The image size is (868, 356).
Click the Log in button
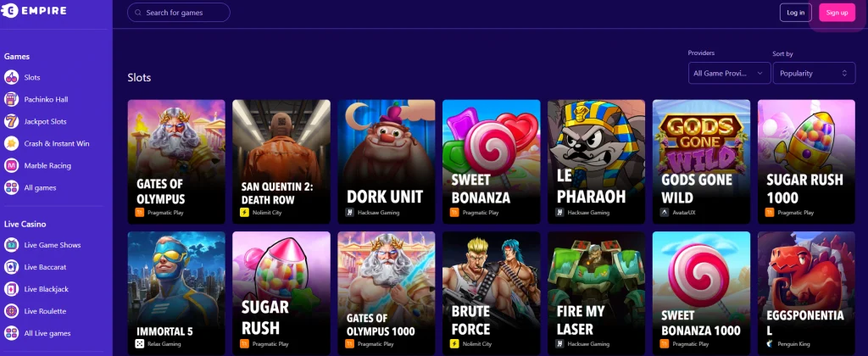point(795,13)
